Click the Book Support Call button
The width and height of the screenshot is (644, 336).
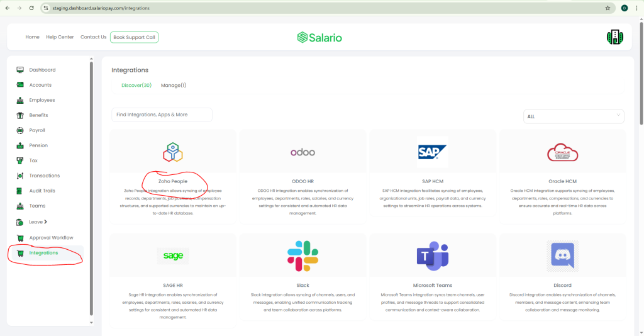pyautogui.click(x=134, y=37)
